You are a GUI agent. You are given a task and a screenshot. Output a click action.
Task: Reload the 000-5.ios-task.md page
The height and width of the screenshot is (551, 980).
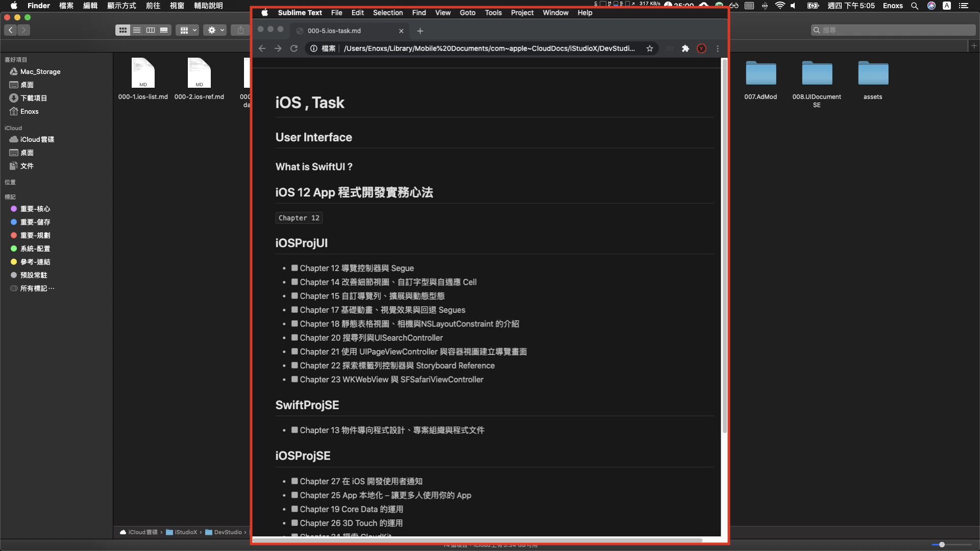[x=294, y=48]
